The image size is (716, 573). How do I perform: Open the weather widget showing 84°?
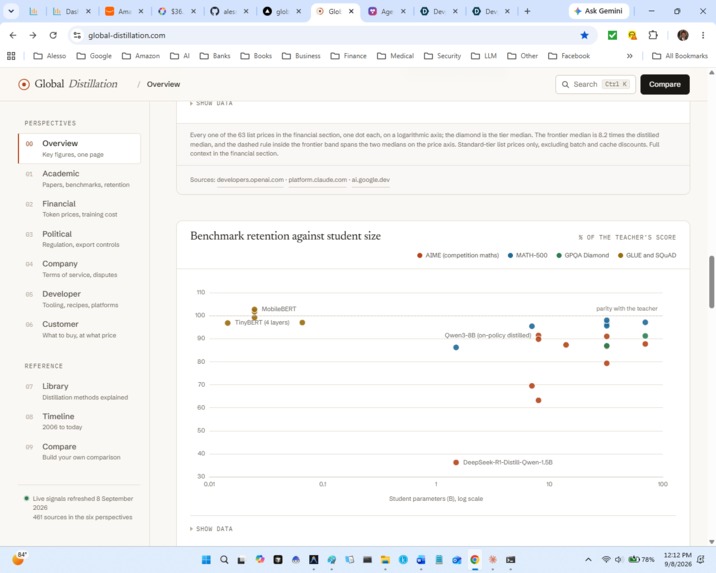(19, 558)
